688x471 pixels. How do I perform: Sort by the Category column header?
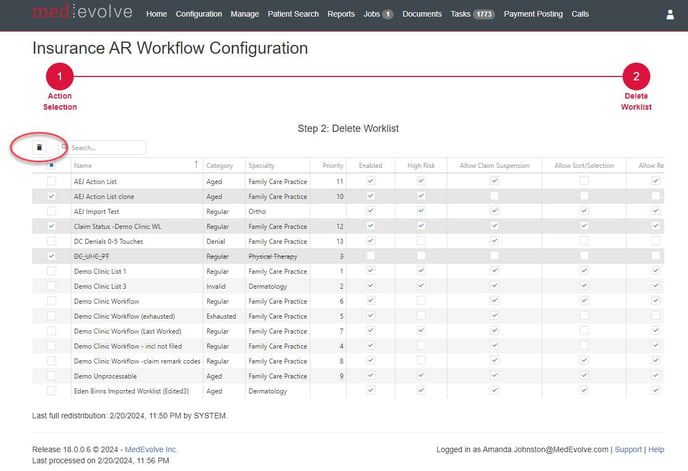(219, 165)
